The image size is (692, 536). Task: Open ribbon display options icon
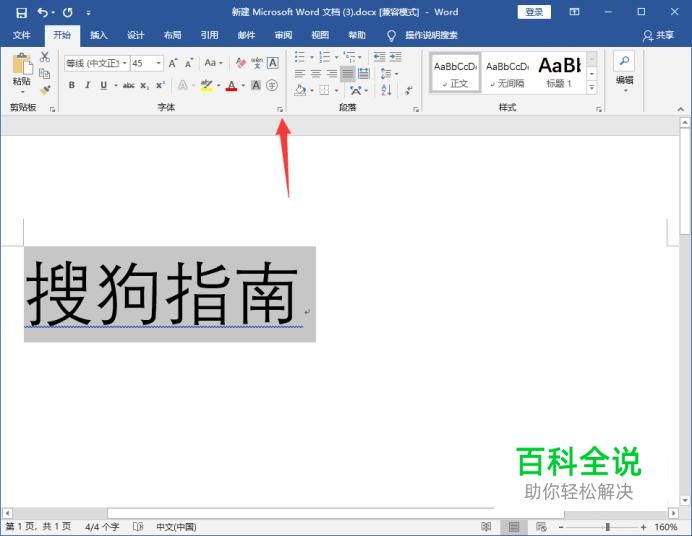click(574, 12)
